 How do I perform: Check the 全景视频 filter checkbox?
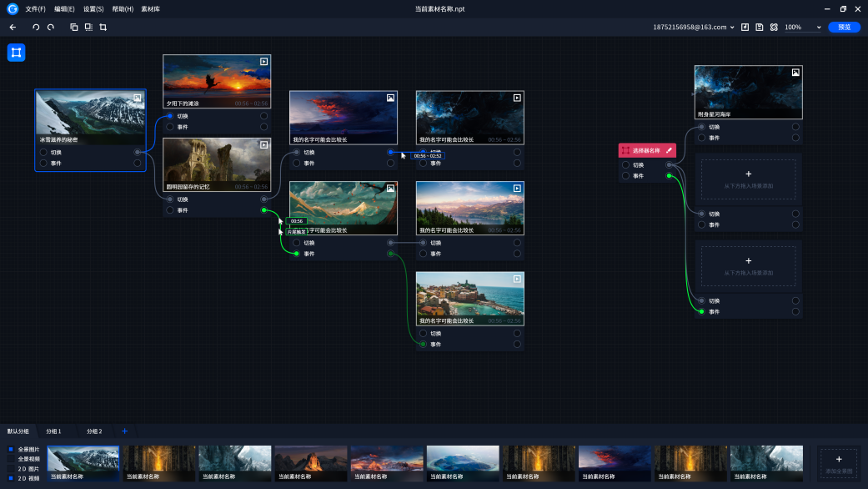tap(10, 459)
